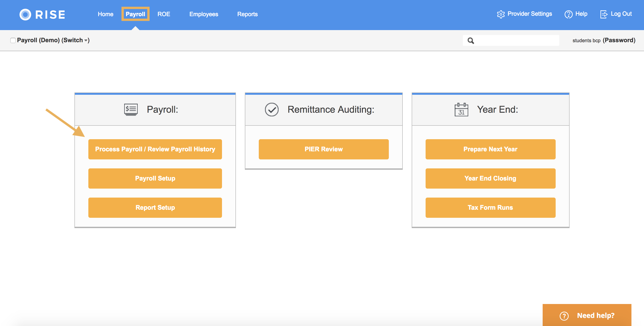Click Process Payroll / Review Payroll History
The image size is (644, 326).
pyautogui.click(x=155, y=149)
